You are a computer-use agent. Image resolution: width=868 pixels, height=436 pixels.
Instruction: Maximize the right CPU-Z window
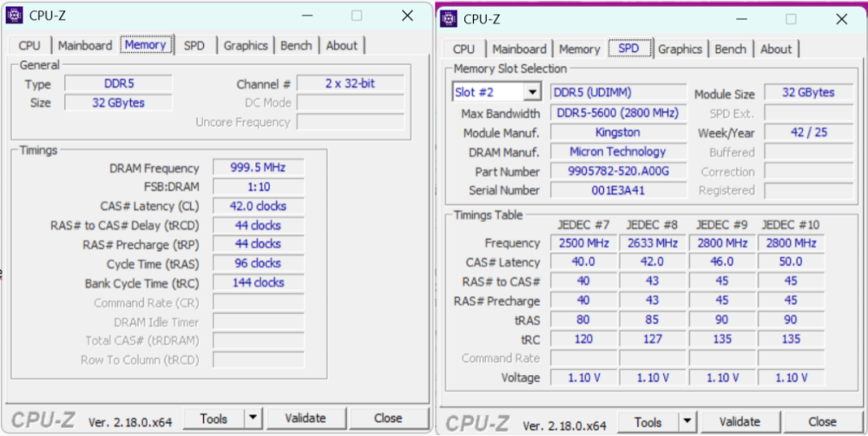[x=792, y=19]
